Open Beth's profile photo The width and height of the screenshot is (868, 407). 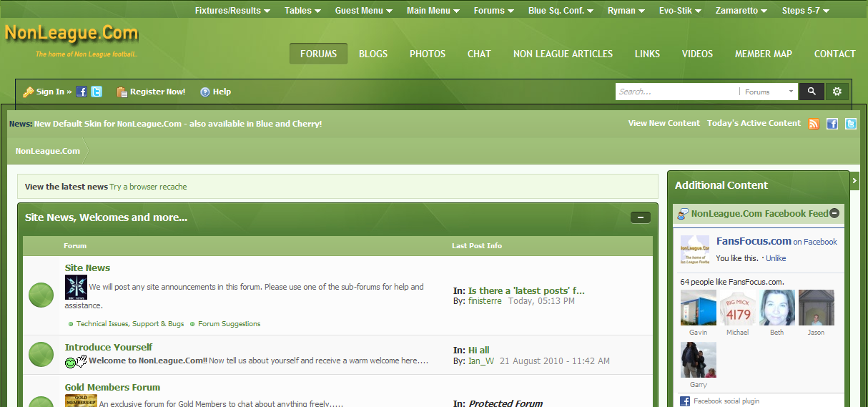(x=777, y=308)
